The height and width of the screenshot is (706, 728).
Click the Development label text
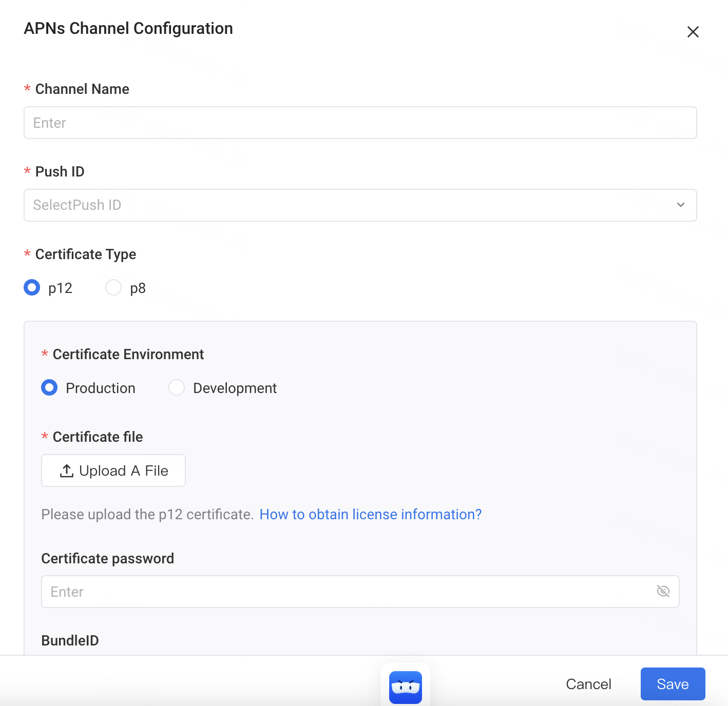pos(235,388)
